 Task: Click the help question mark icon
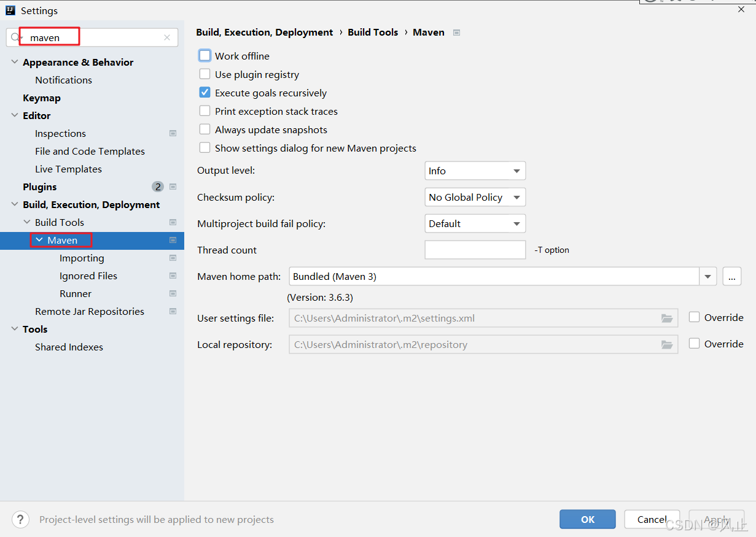20,519
